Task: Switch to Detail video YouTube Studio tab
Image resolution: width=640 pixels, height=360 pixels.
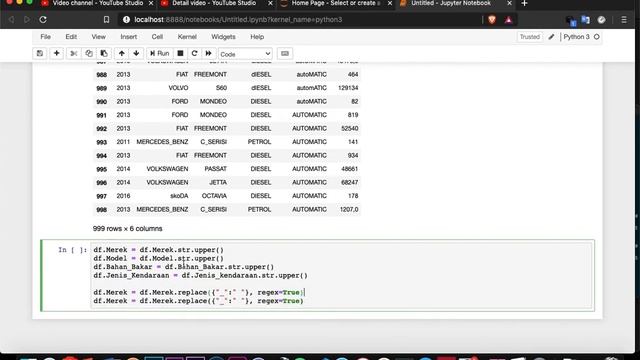Action: (x=214, y=4)
